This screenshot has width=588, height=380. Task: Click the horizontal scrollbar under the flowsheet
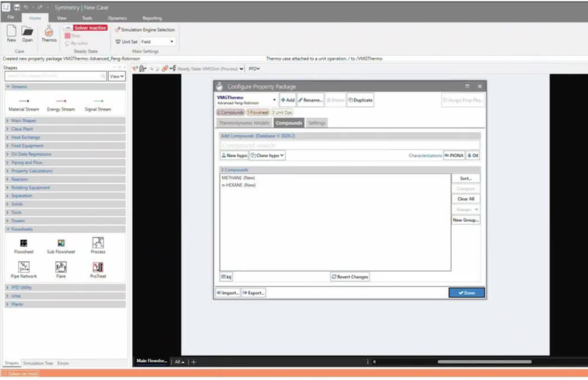[x=484, y=362]
